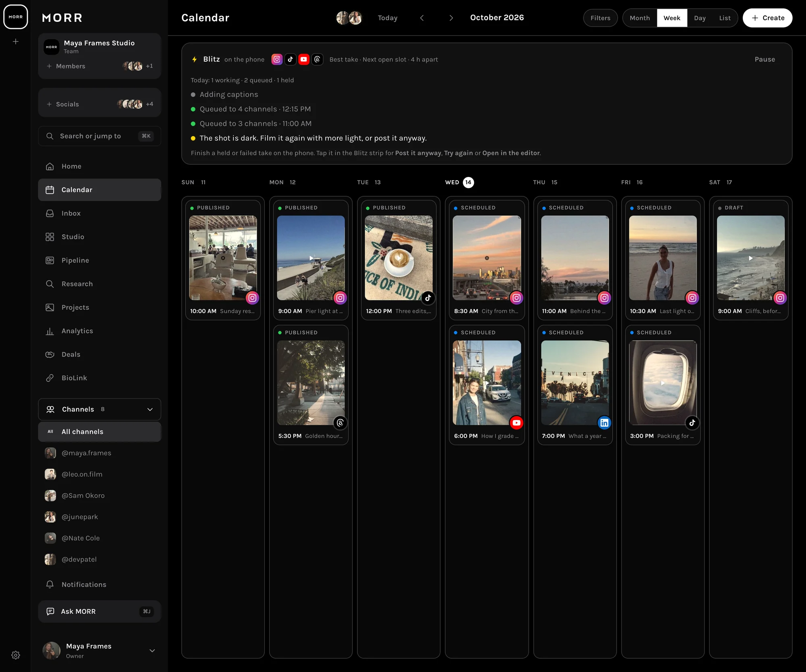Jump to Today

[387, 18]
